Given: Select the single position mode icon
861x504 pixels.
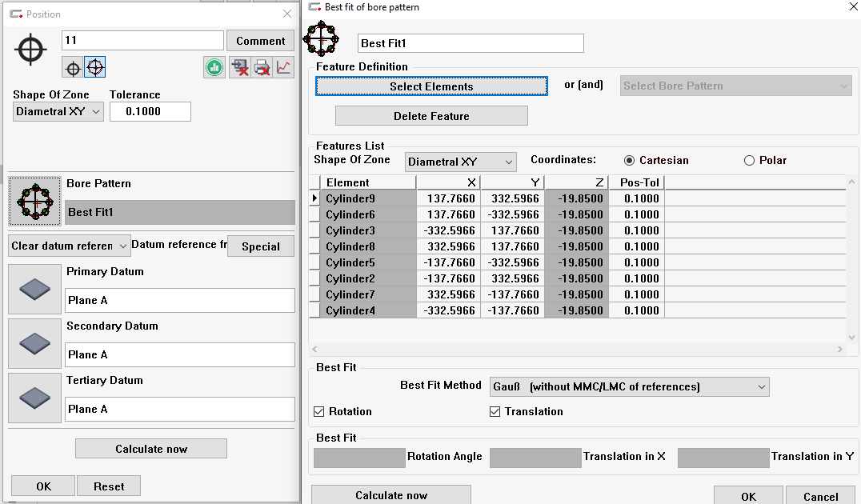Looking at the screenshot, I should tap(73, 68).
